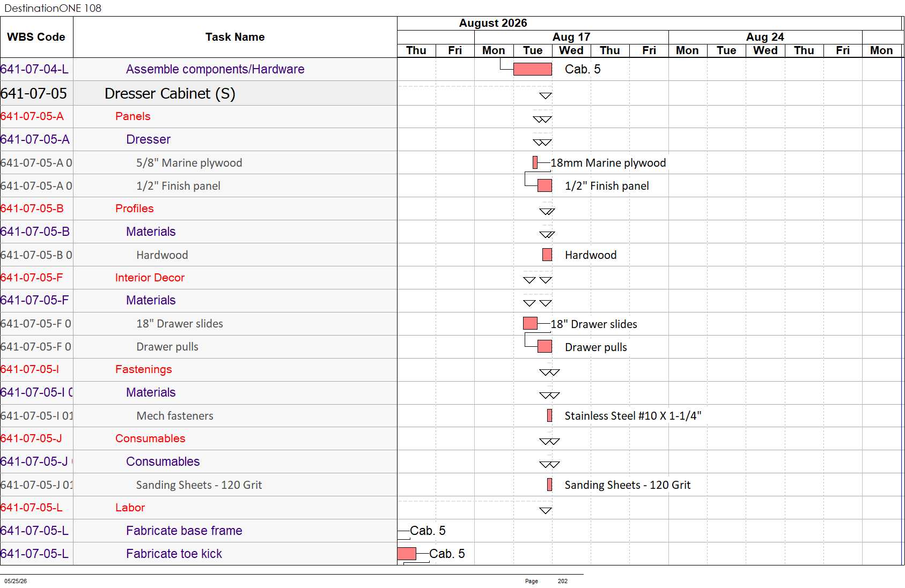Click the WBS Code column header
Screen dimensions: 905x588
(36, 37)
